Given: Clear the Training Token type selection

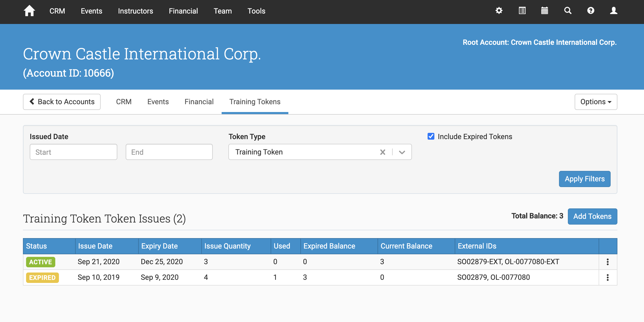Looking at the screenshot, I should [x=382, y=152].
